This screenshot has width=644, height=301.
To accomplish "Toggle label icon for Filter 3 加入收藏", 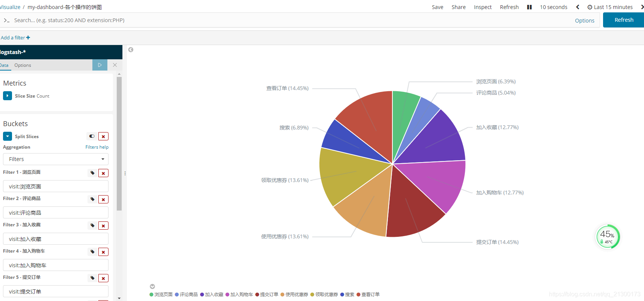I will [92, 226].
